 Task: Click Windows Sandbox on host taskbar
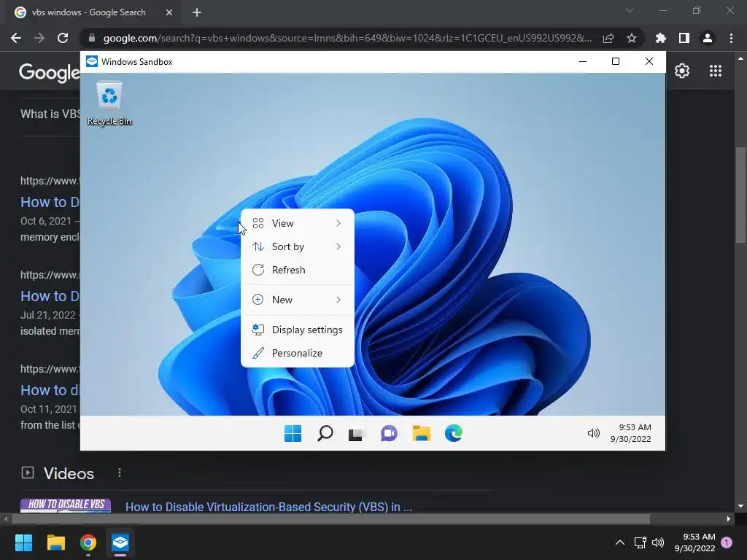120,542
